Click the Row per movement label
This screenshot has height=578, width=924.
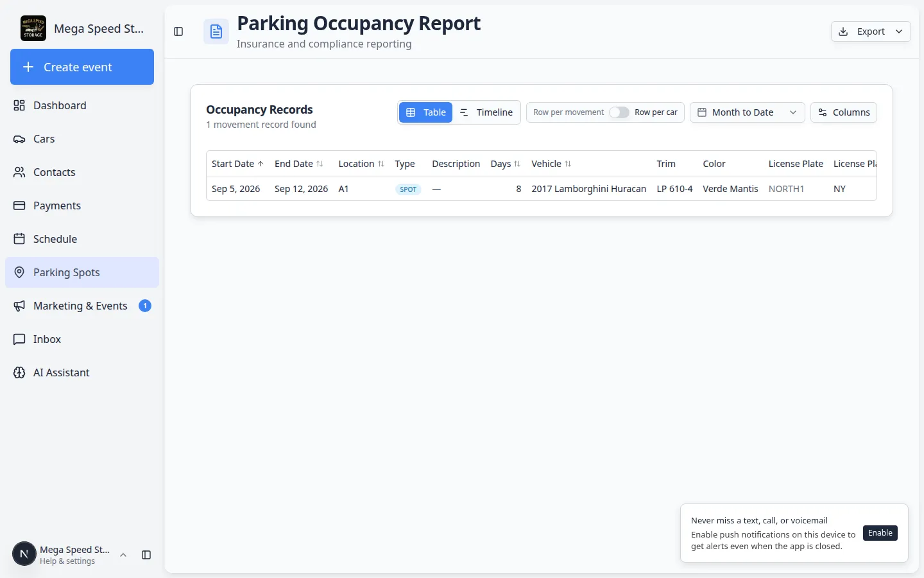pos(569,112)
